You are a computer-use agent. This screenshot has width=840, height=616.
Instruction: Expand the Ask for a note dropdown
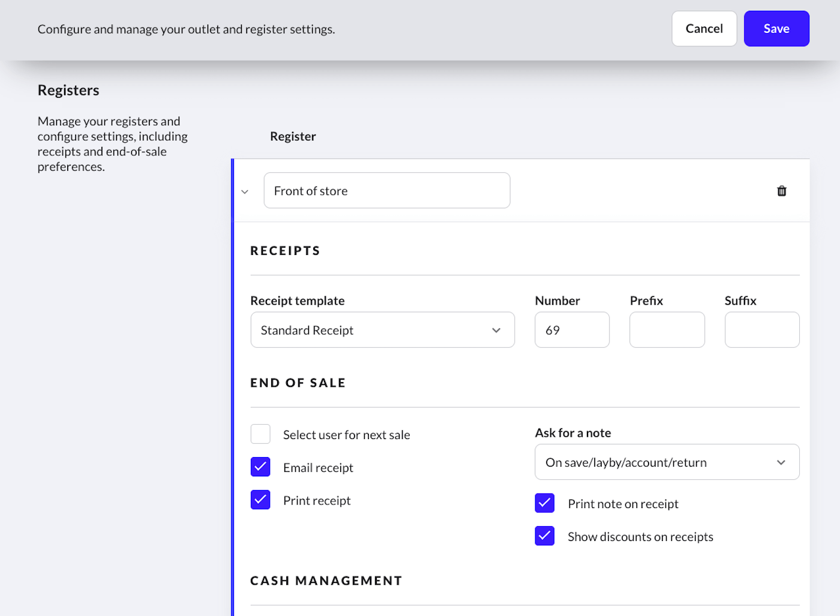(667, 462)
